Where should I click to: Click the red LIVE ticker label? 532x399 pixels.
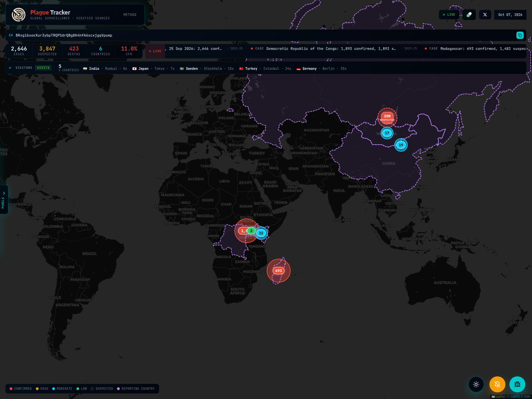[155, 51]
